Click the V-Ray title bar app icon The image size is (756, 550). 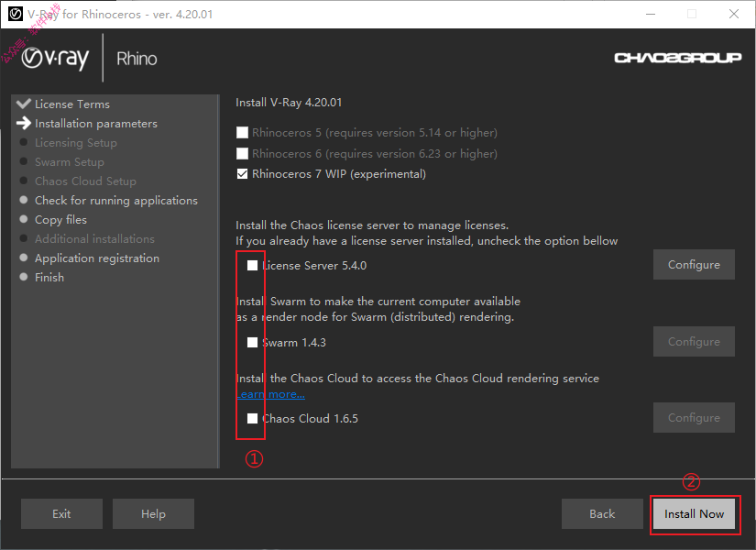pyautogui.click(x=16, y=14)
